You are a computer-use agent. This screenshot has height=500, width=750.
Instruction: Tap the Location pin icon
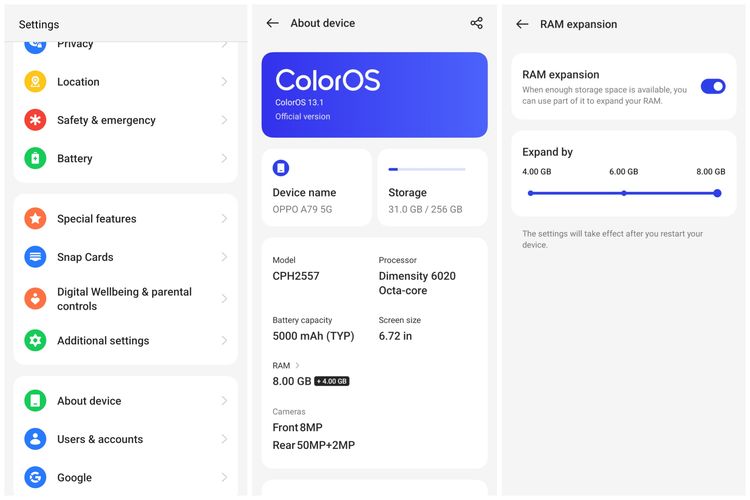35,82
